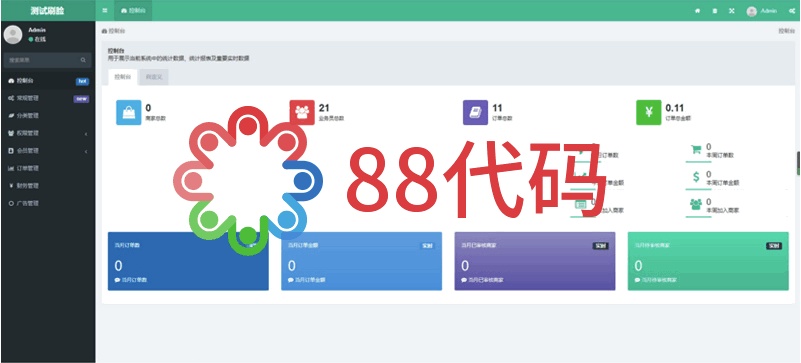Click the green yen 订单总金额 icon
Screen dimensions: 801x363
(649, 112)
